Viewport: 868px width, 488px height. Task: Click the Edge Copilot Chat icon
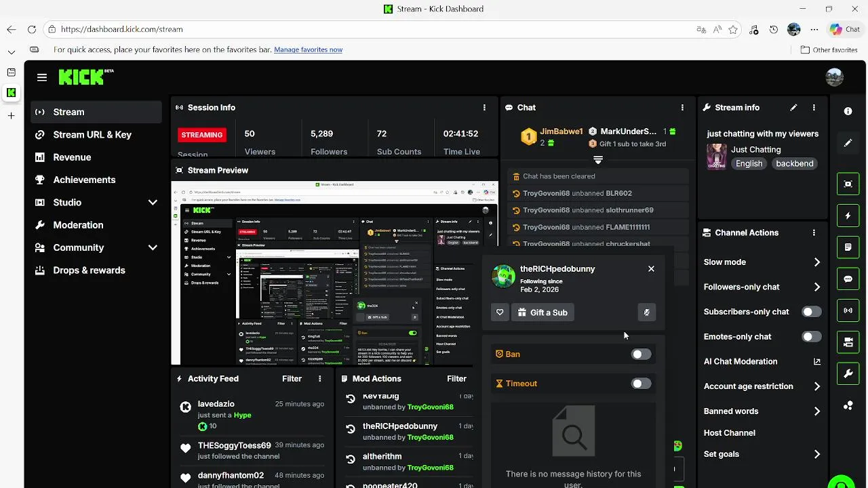pyautogui.click(x=844, y=29)
